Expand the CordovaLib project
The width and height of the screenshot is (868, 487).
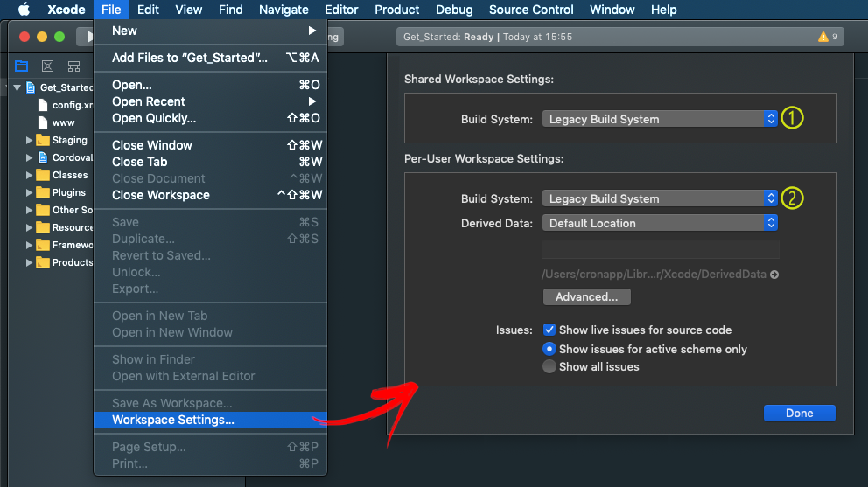(29, 157)
